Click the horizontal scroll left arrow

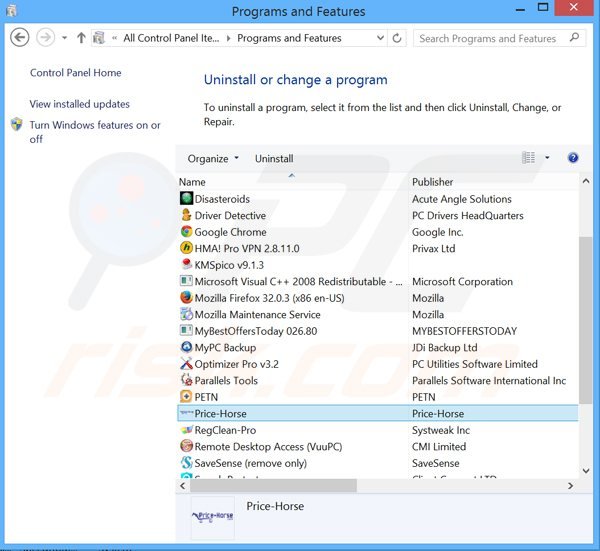point(183,486)
